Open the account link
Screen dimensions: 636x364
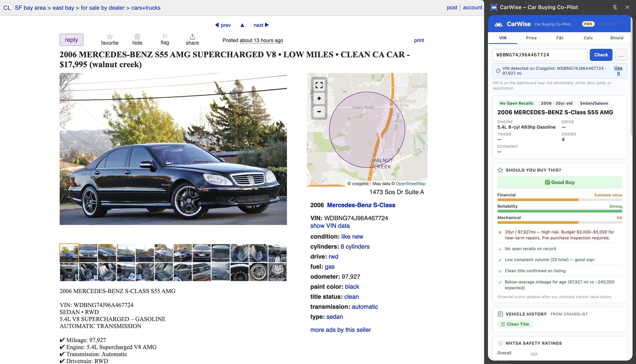click(x=472, y=8)
